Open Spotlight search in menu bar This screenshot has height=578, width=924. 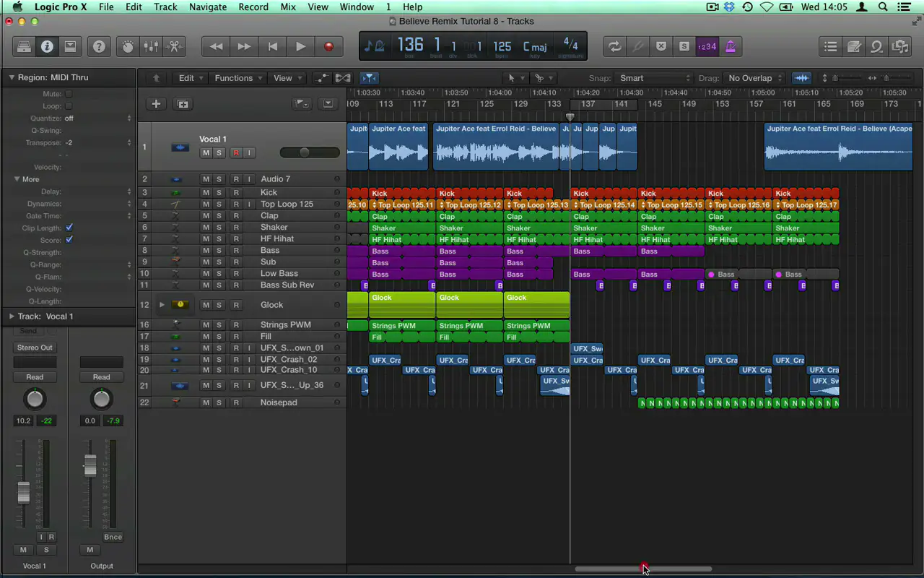coord(884,7)
